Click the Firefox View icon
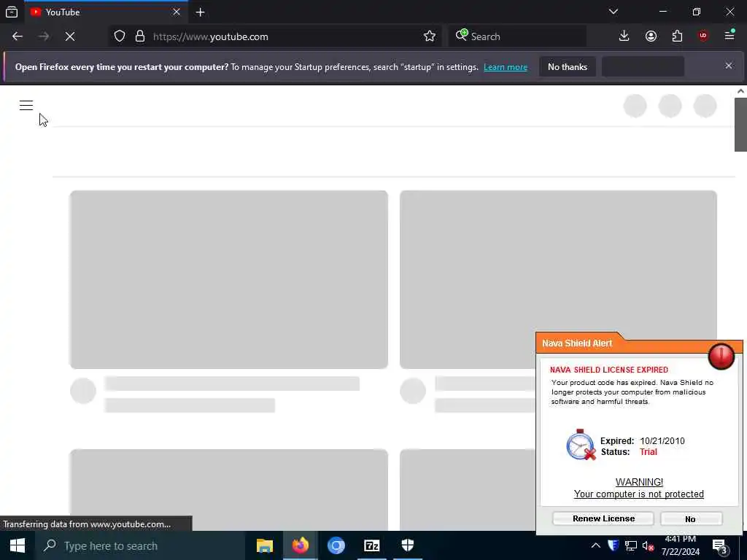Viewport: 747px width, 560px height. pyautogui.click(x=12, y=12)
